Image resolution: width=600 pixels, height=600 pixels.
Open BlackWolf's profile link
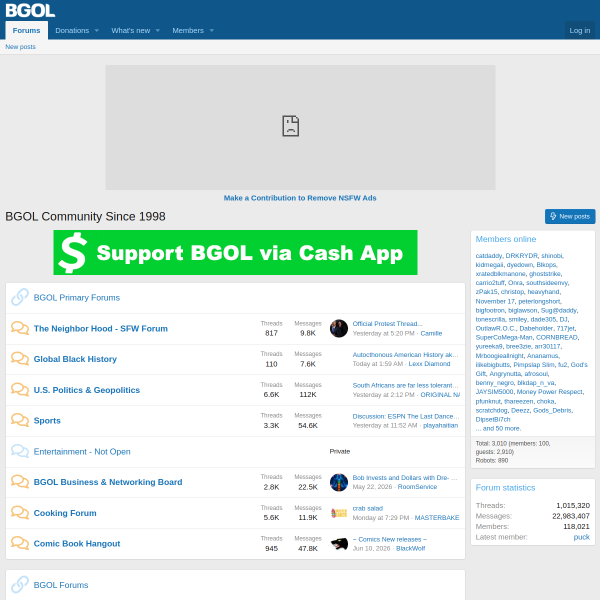[x=411, y=548]
